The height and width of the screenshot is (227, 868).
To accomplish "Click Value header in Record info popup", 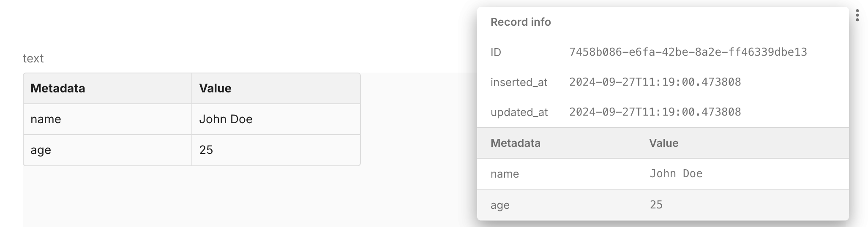I will pyautogui.click(x=663, y=143).
